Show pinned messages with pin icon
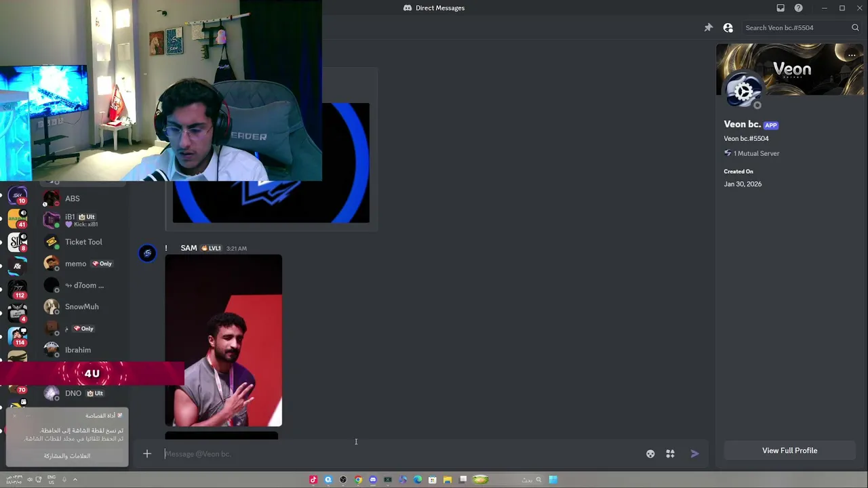Viewport: 868px width, 488px height. click(x=708, y=28)
